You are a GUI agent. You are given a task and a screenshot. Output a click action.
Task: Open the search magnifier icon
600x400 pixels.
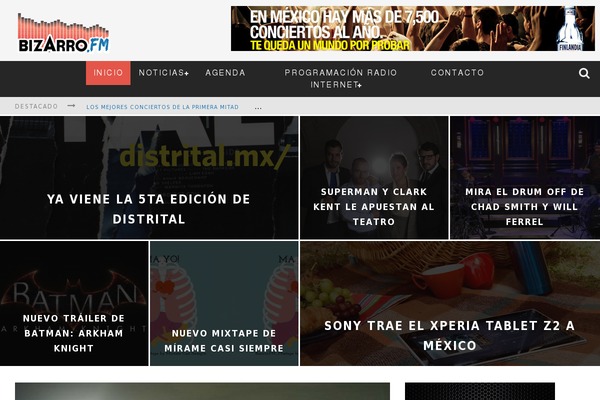click(x=584, y=73)
